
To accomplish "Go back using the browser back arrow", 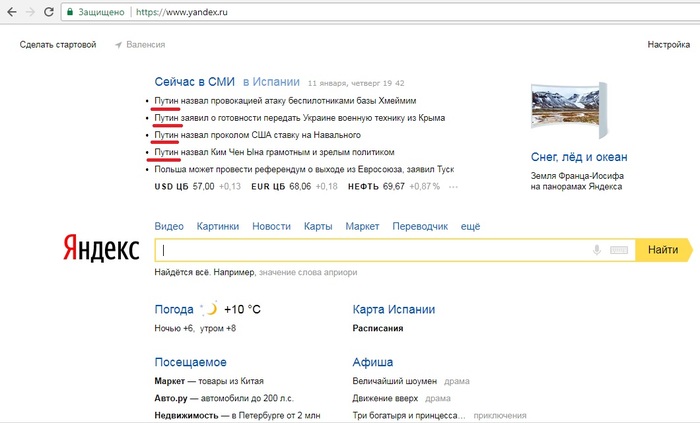I will coord(12,12).
